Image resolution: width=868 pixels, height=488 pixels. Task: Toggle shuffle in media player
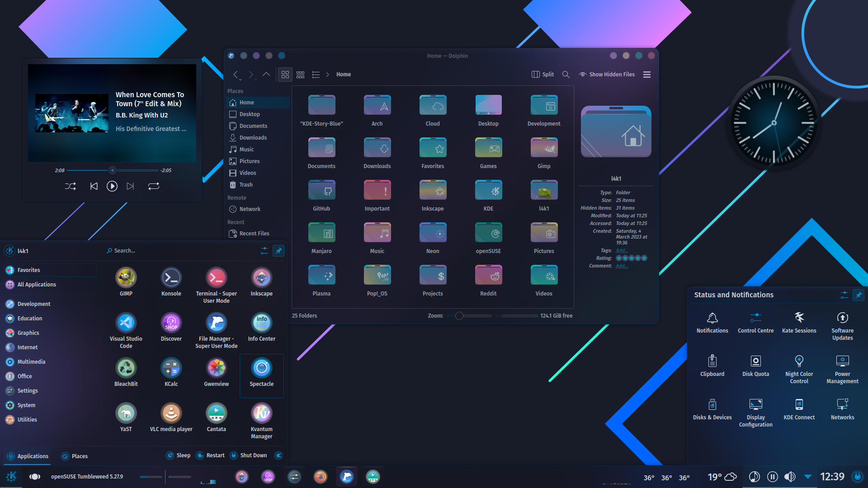click(x=71, y=186)
